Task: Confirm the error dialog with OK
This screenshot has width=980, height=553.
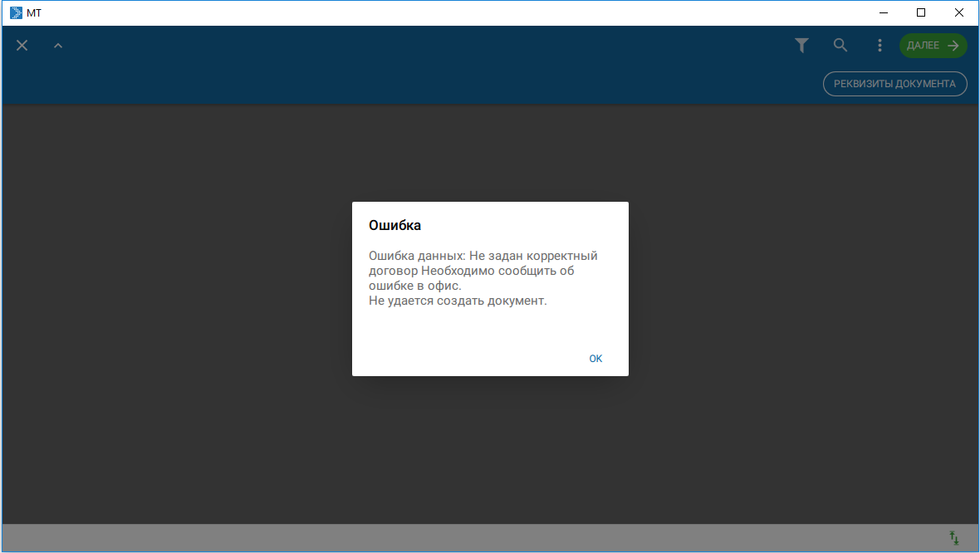Action: 595,359
